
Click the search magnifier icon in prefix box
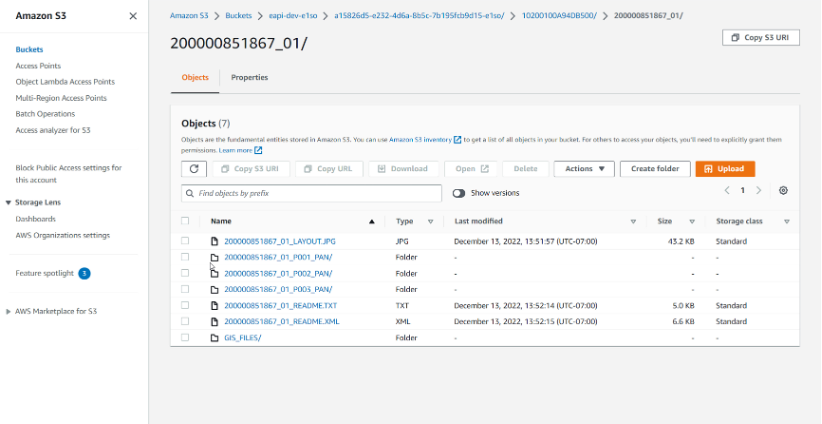(x=190, y=193)
